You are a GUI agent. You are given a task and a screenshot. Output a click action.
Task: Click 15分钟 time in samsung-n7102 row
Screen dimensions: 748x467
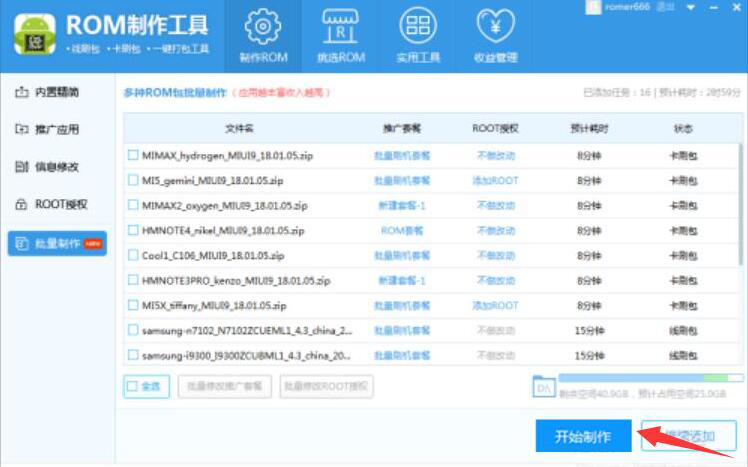(x=589, y=331)
